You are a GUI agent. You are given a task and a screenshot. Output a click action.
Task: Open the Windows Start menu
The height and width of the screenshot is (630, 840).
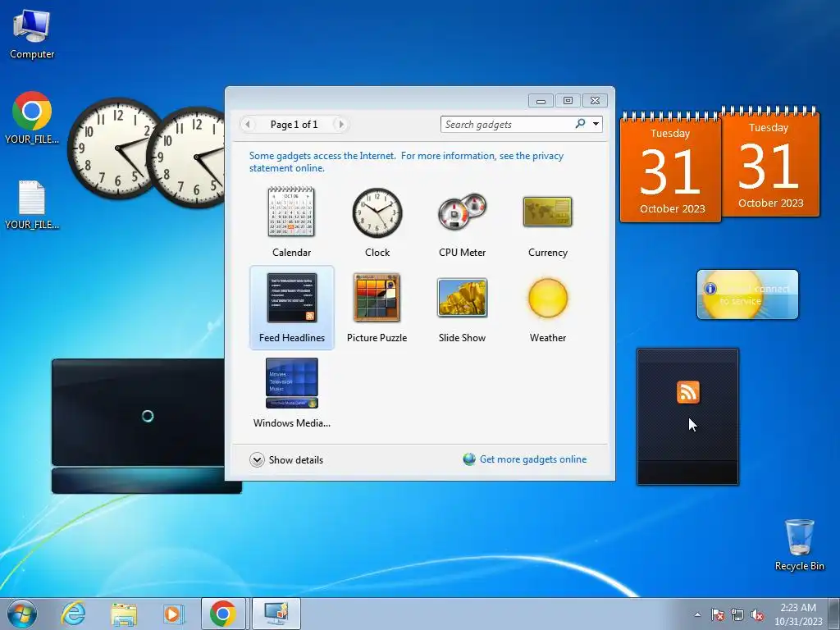pyautogui.click(x=21, y=614)
